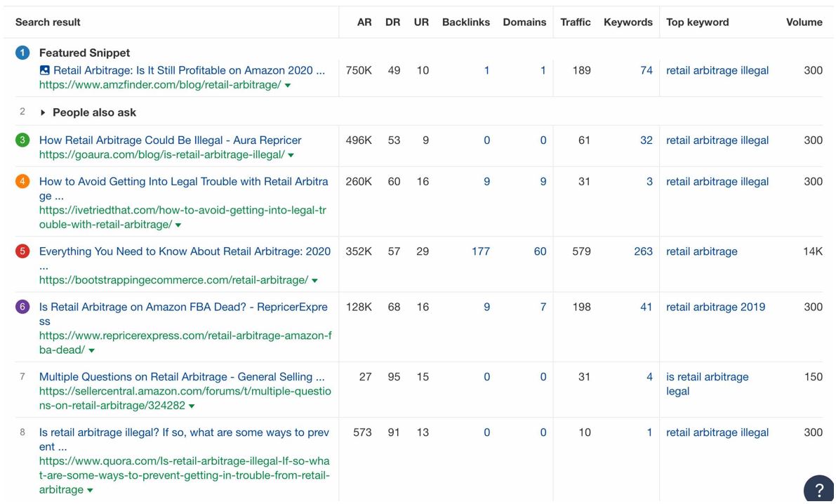Click domains value 7 for RepricerExpress

(x=543, y=307)
